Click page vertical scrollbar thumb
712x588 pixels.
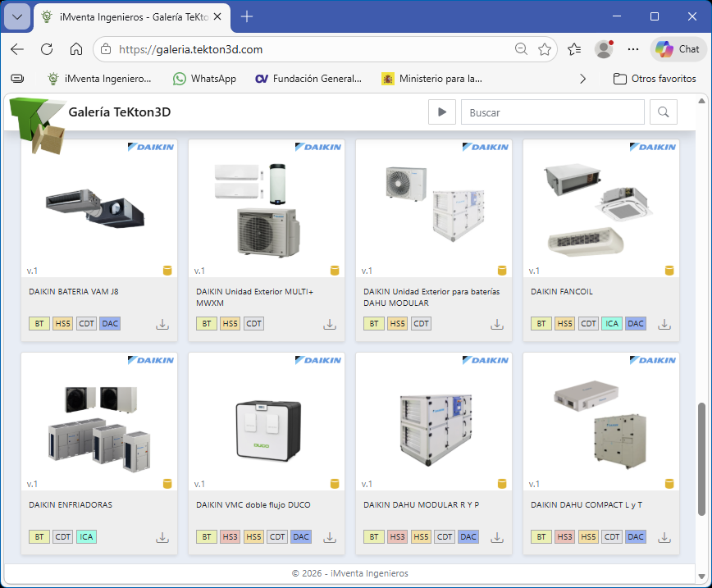701,458
